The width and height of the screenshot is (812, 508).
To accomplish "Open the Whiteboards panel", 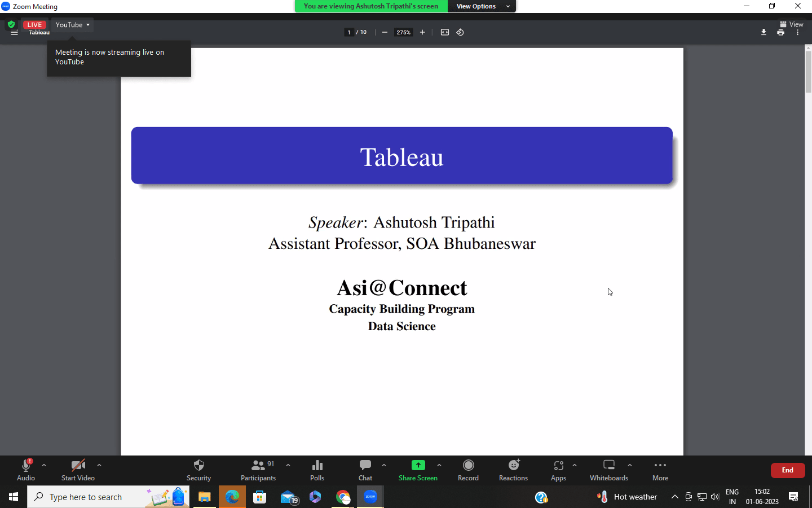I will coord(609,470).
